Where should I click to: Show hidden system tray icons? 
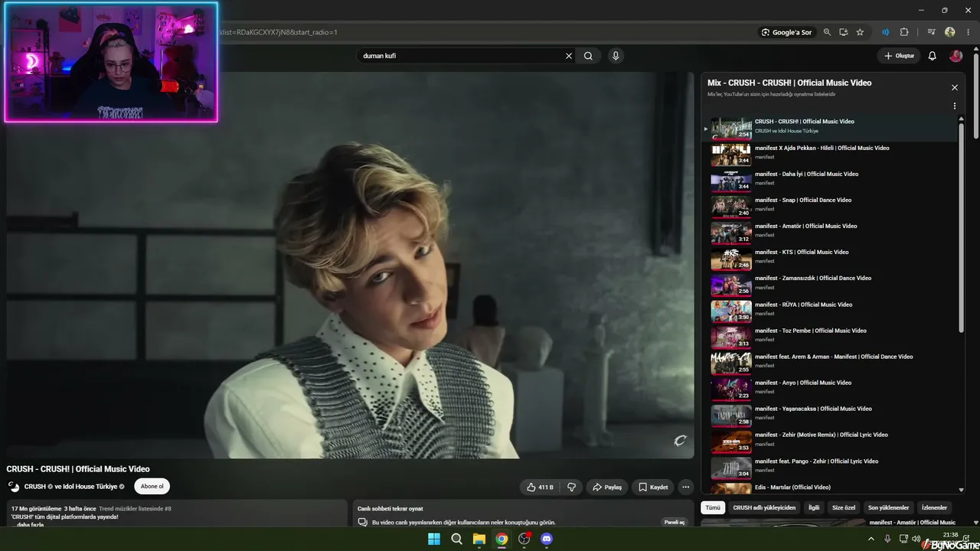[x=871, y=539]
